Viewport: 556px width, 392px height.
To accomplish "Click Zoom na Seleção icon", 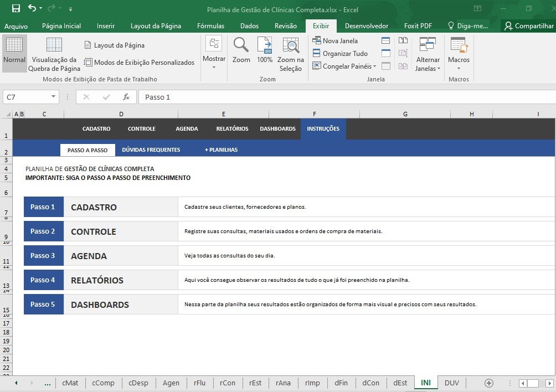I will (290, 54).
